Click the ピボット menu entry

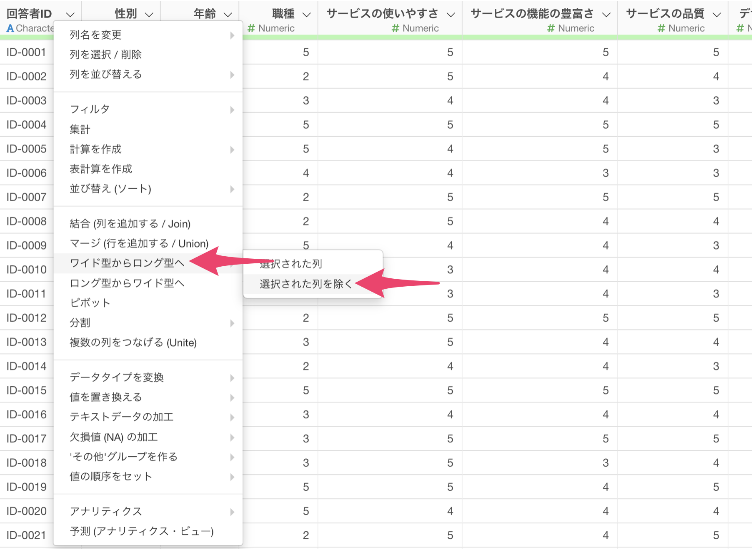(x=90, y=303)
